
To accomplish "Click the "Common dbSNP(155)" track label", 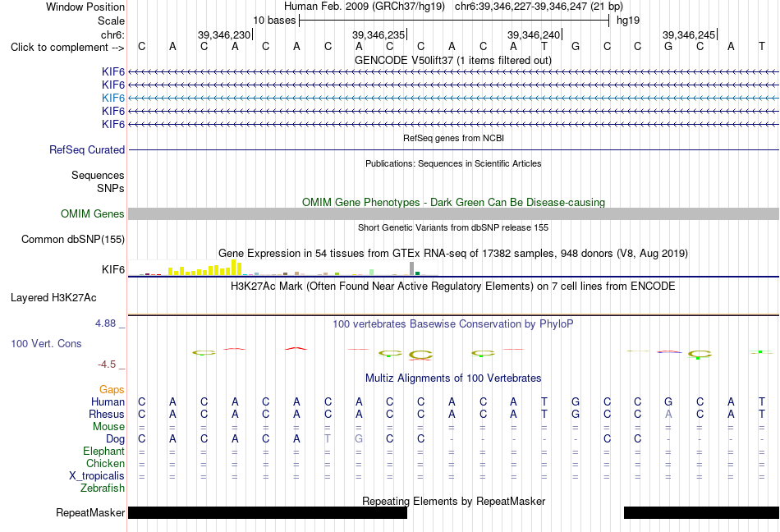I will coord(73,239).
